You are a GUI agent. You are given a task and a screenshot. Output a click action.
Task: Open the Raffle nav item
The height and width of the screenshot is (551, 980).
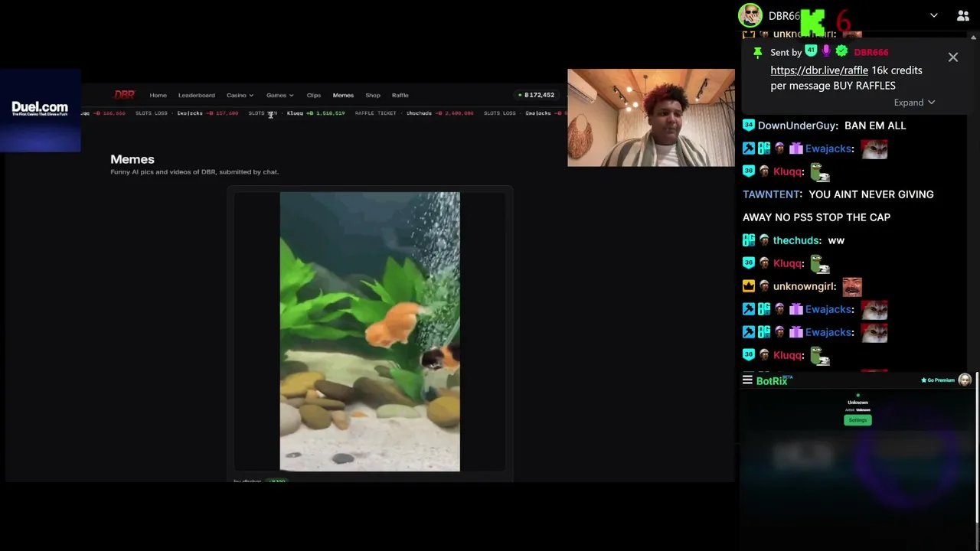tap(400, 95)
